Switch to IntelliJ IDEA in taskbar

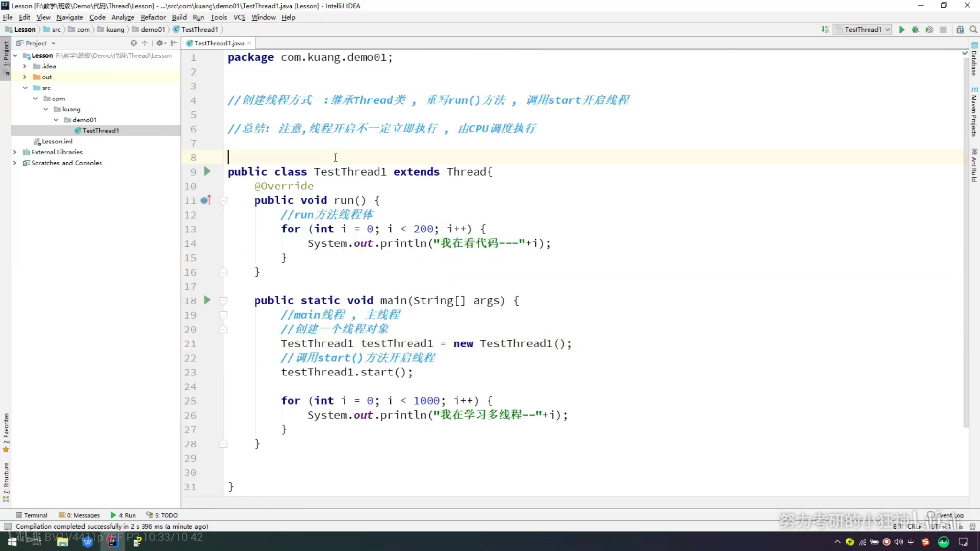[112, 541]
